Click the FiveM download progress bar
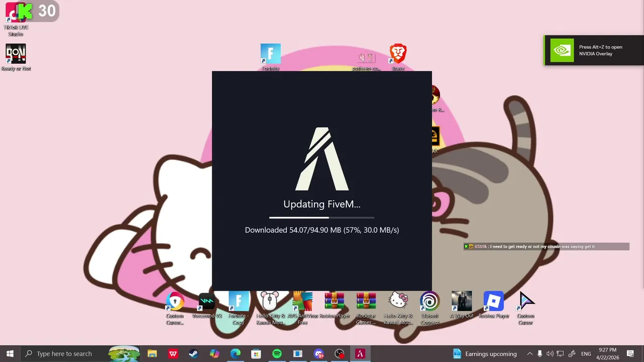The image size is (644, 362). tap(322, 217)
